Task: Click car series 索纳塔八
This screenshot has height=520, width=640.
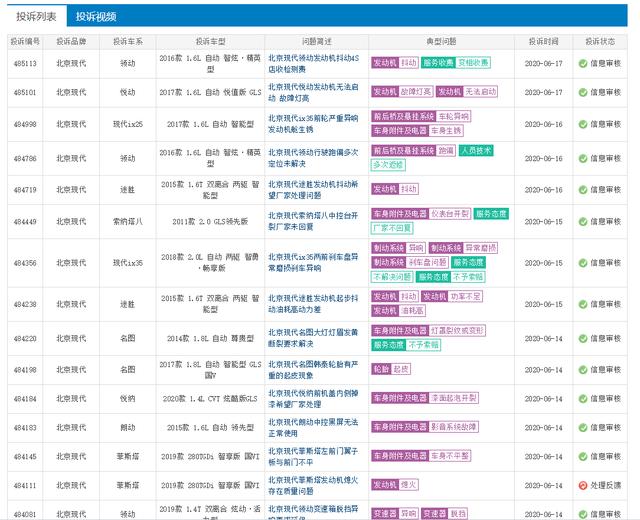Action: [x=128, y=222]
